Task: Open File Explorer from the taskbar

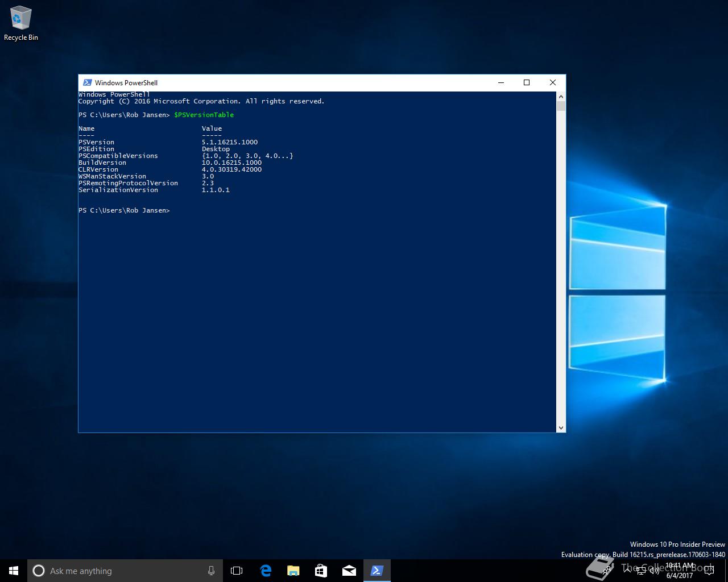Action: pos(293,571)
